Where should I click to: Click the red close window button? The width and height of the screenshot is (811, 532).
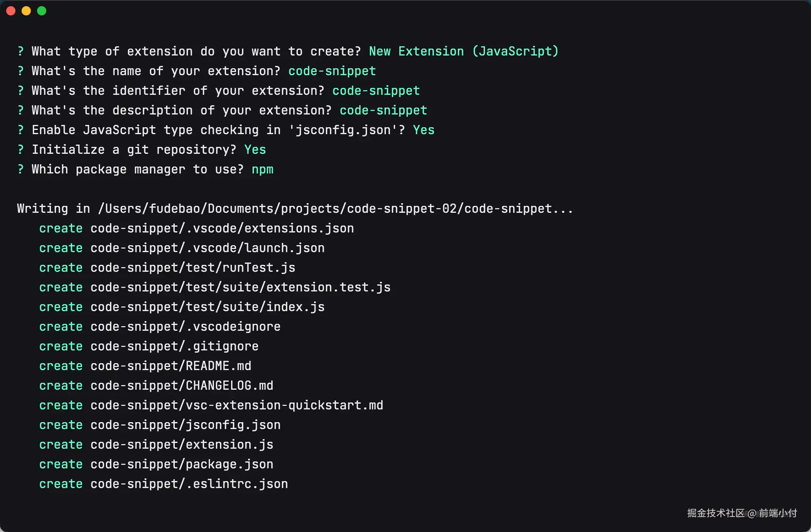pos(11,11)
